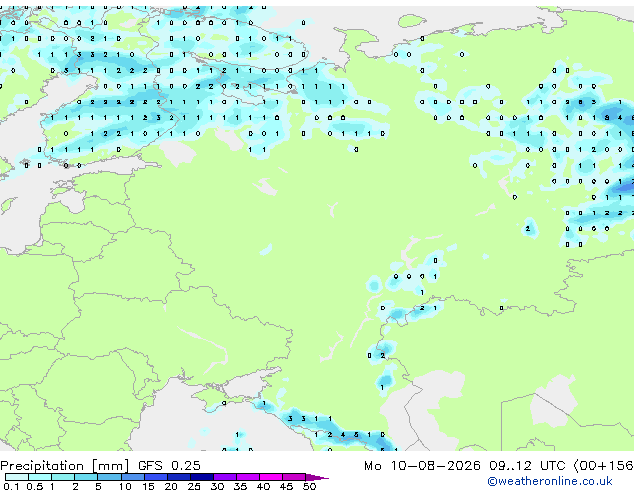Click the legend value label '50'
This screenshot has width=634, height=490.
(309, 486)
